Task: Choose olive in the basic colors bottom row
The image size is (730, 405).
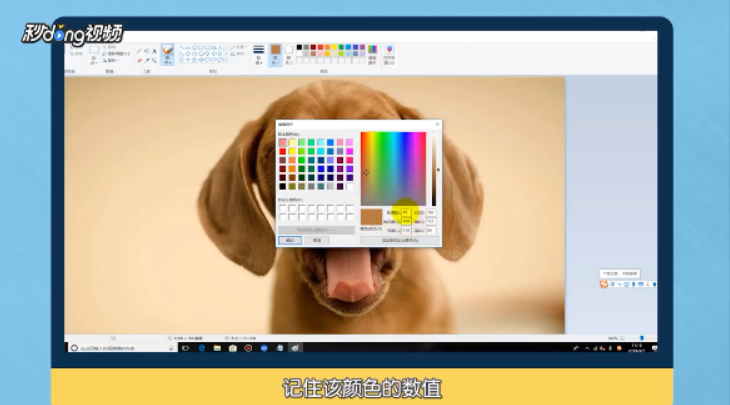Action: (x=292, y=186)
